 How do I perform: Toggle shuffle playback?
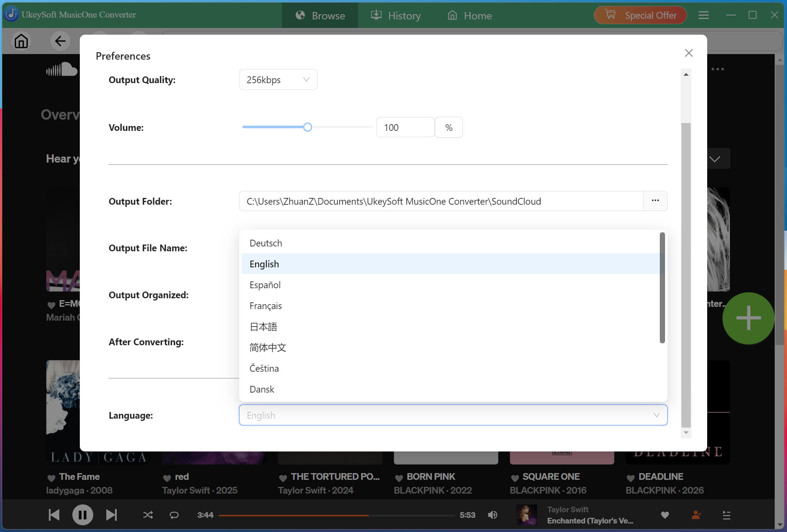[x=148, y=515]
